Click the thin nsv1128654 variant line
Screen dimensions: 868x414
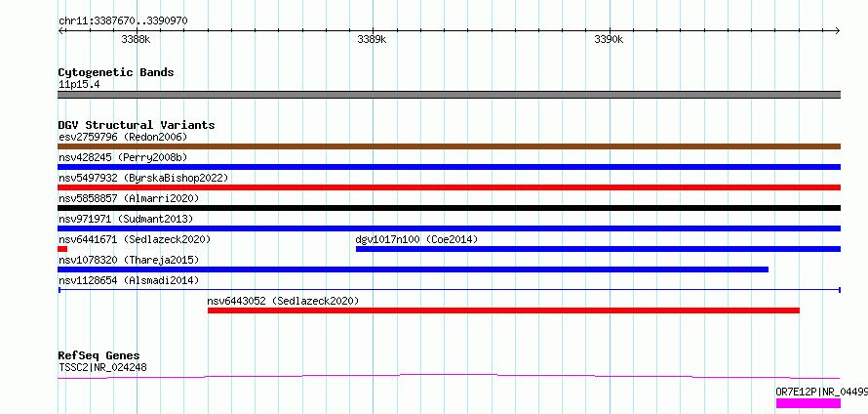tap(449, 290)
